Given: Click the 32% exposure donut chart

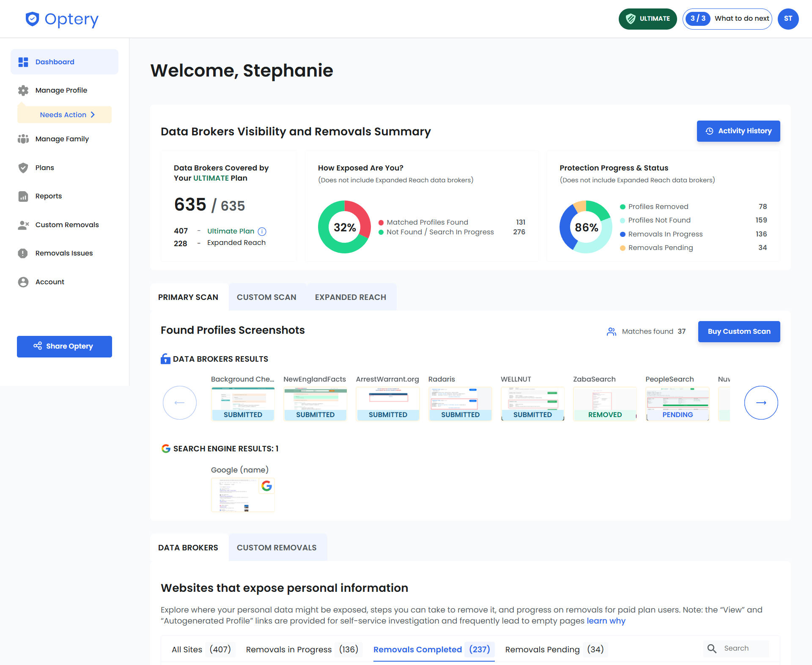Looking at the screenshot, I should tap(345, 227).
